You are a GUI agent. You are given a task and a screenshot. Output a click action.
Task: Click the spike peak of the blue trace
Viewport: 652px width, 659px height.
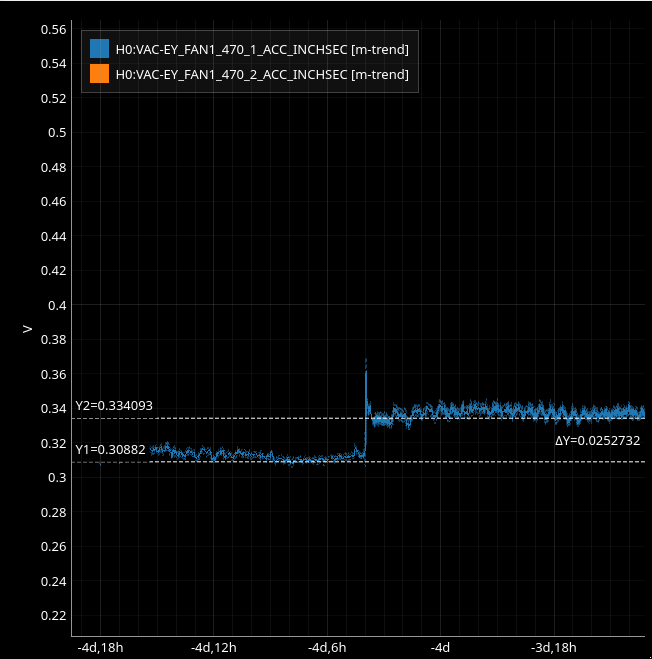click(366, 360)
